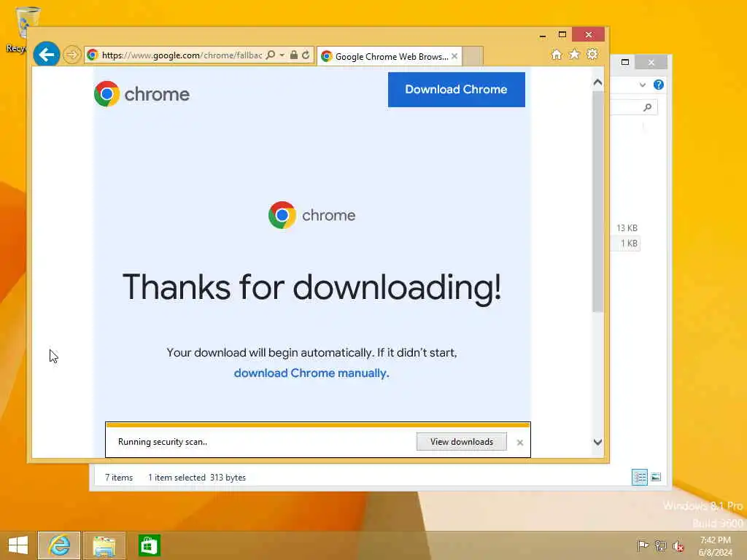The height and width of the screenshot is (560, 747).
Task: Expand the File Explorer ribbon chevron
Action: 642,85
